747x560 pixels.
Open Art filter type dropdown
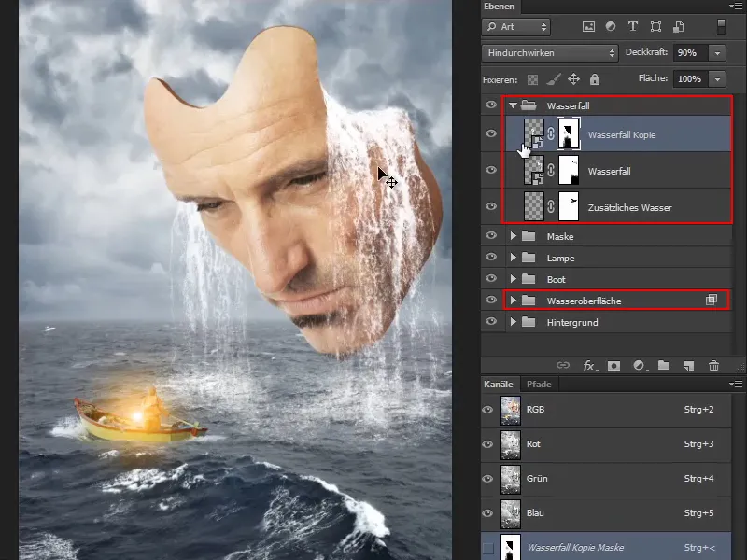click(516, 27)
